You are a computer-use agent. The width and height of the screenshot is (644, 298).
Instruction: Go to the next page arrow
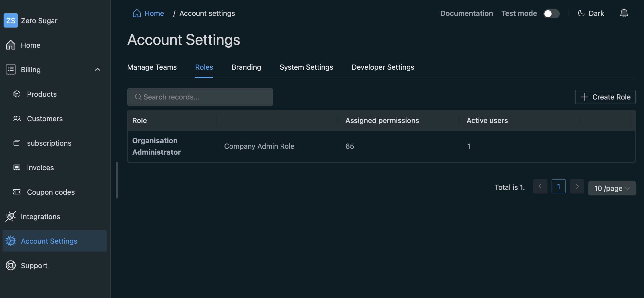pos(577,187)
